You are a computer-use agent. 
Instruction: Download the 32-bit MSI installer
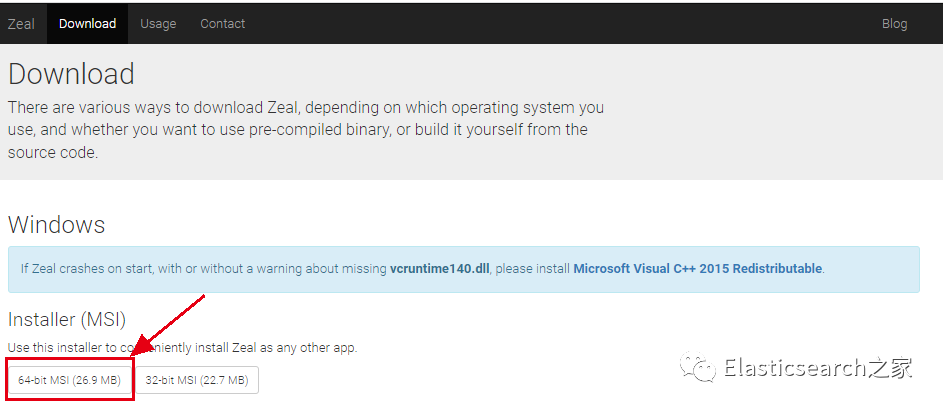(x=198, y=381)
